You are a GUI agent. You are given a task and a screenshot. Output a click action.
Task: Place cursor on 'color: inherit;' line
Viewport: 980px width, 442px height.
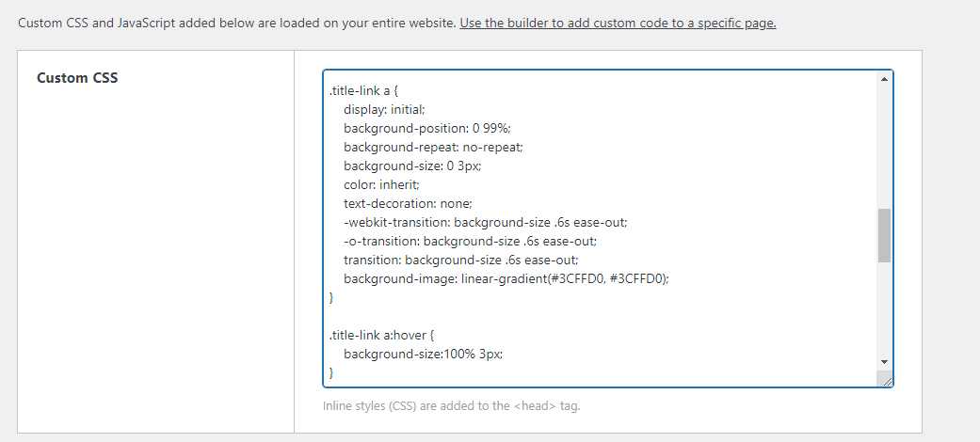click(381, 184)
